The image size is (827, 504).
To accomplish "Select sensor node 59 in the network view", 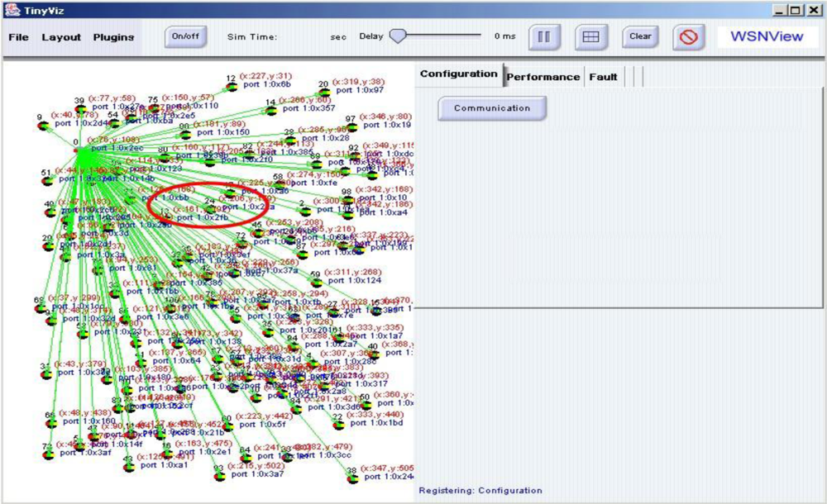I will pyautogui.click(x=317, y=283).
